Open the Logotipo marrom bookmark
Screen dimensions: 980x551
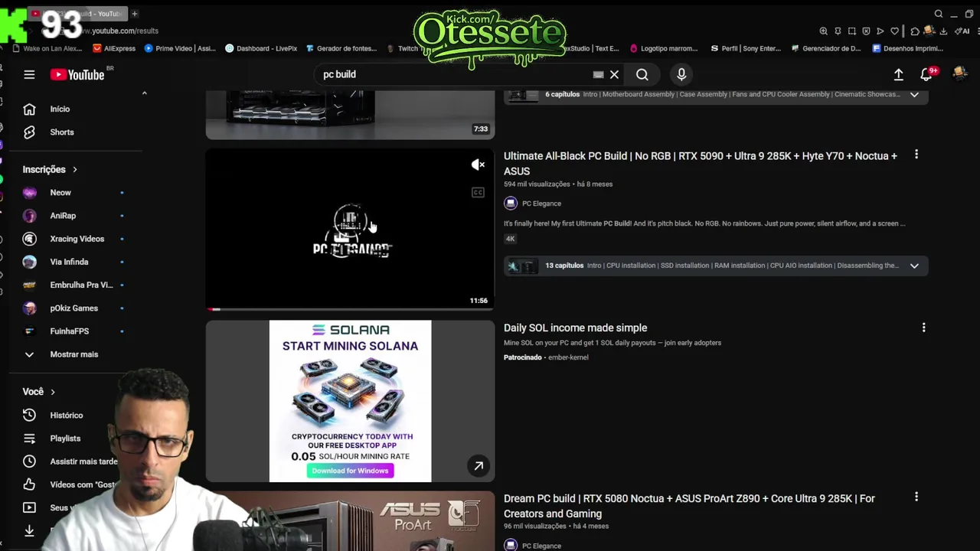click(664, 48)
